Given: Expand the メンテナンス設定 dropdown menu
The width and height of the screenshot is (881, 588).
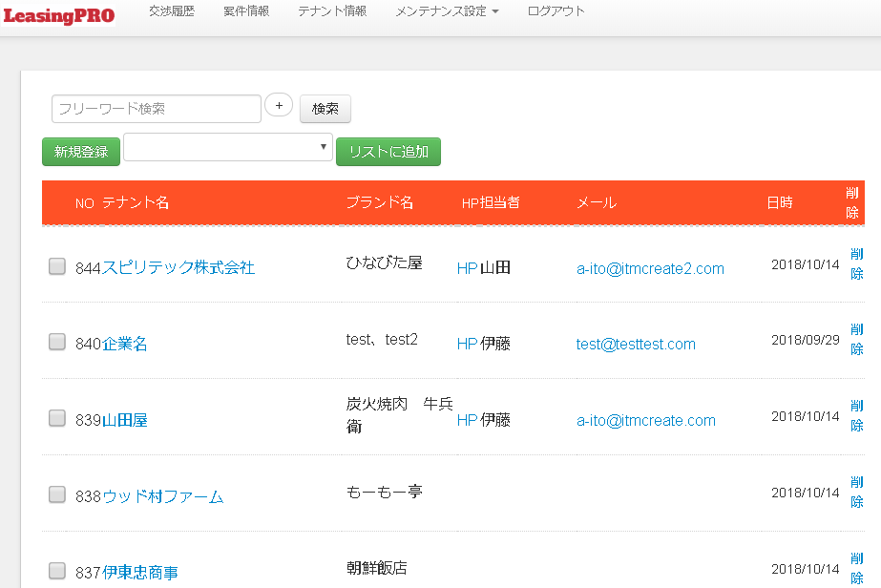Looking at the screenshot, I should point(447,11).
